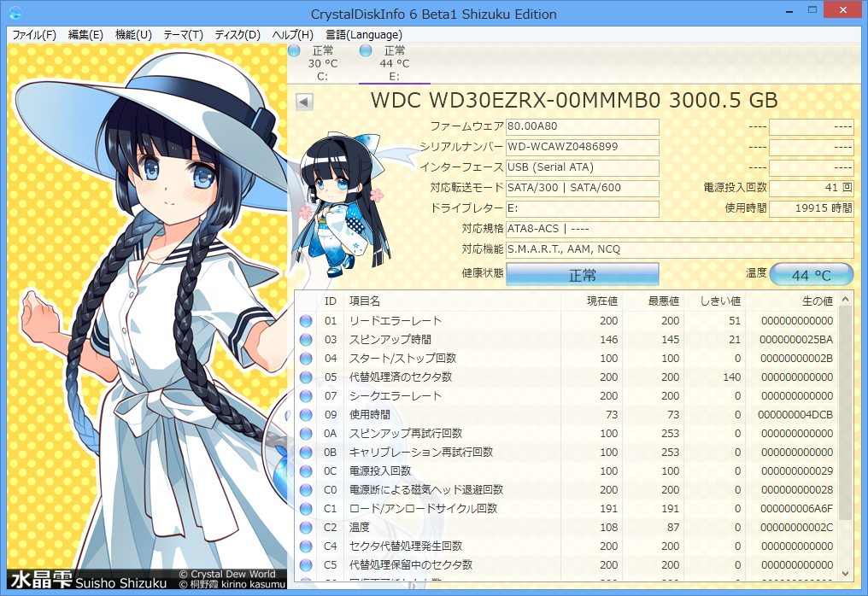Click the E: drive status orb icon
The height and width of the screenshot is (596, 868).
366,51
